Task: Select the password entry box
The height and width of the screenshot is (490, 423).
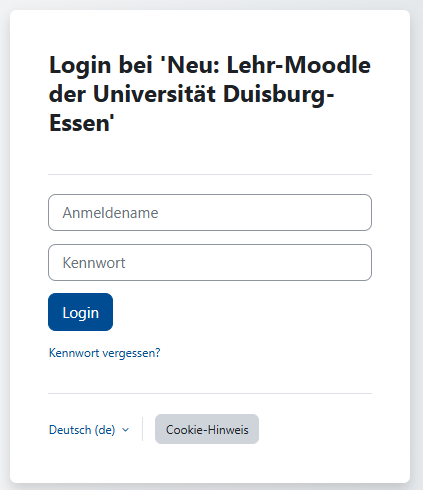Action: (x=210, y=263)
